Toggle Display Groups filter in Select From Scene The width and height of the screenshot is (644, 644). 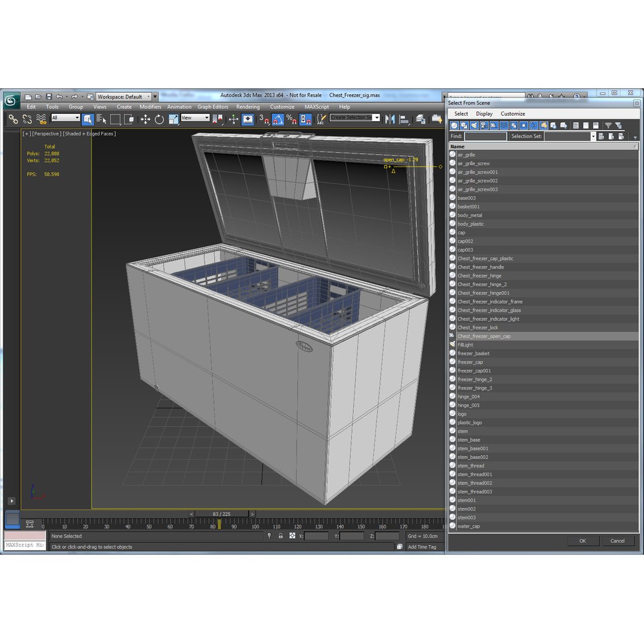[514, 125]
